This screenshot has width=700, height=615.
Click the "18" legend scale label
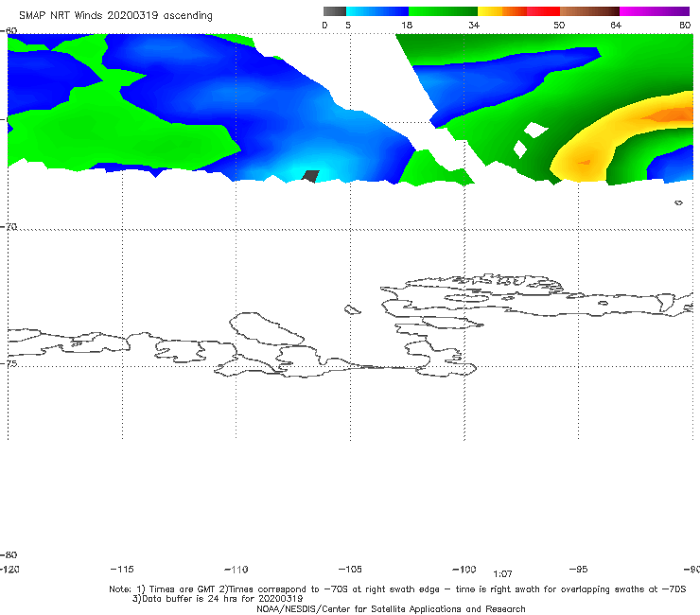(x=407, y=25)
